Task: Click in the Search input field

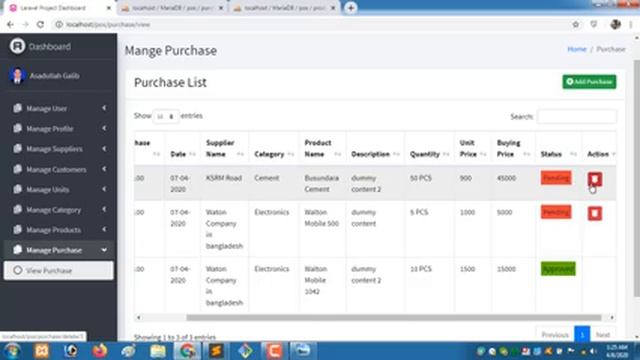Action: point(577,117)
